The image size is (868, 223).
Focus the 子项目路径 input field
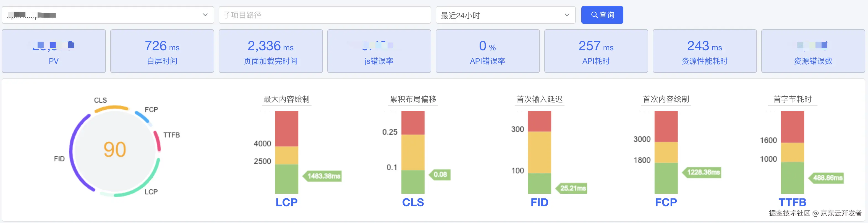click(325, 15)
